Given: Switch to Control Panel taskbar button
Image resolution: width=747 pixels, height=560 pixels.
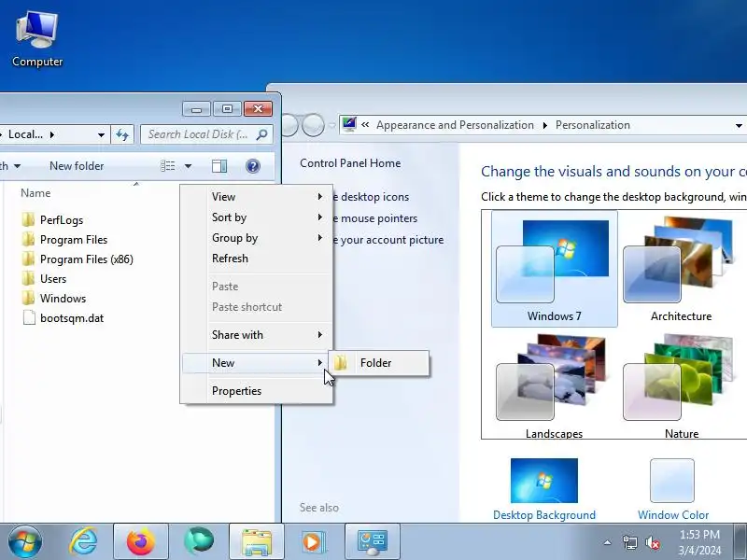Looking at the screenshot, I should tap(372, 541).
